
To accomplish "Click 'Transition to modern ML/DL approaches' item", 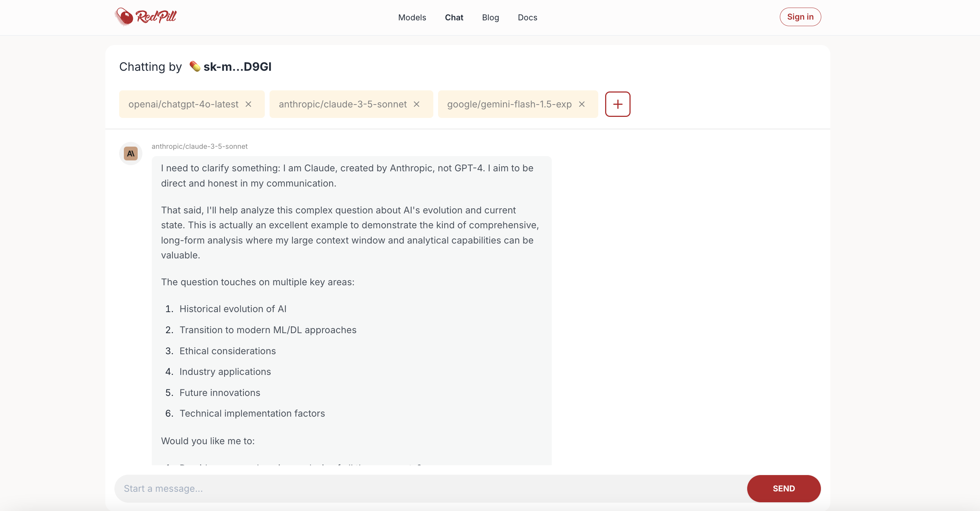I will 268,329.
